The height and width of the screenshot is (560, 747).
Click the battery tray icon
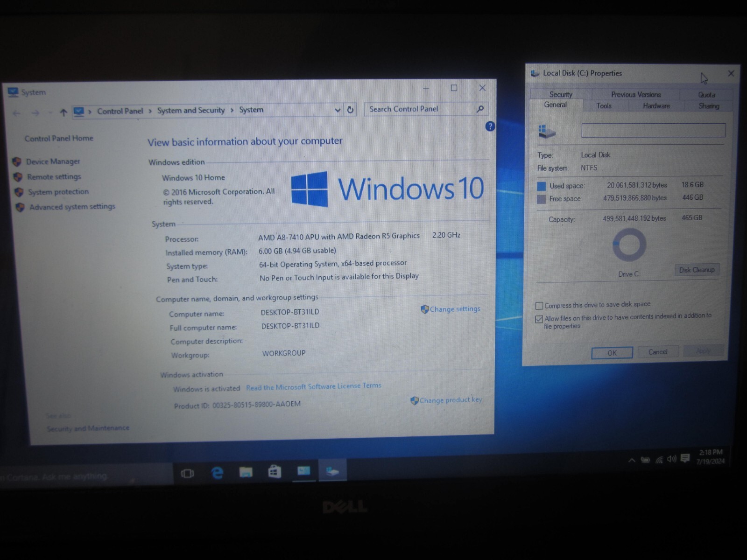click(x=645, y=460)
